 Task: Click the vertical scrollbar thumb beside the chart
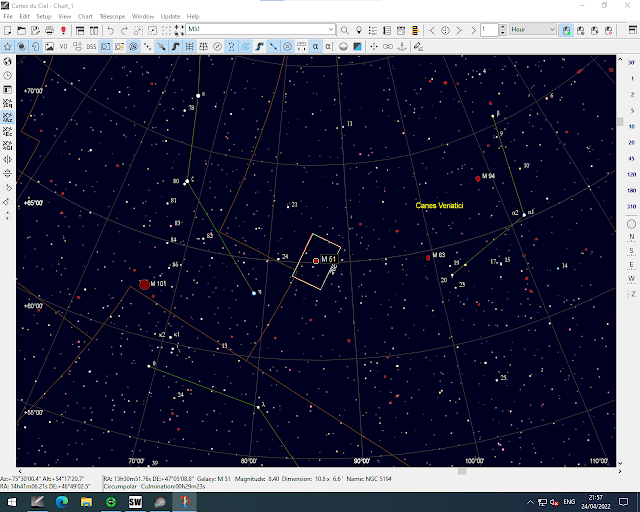click(620, 122)
